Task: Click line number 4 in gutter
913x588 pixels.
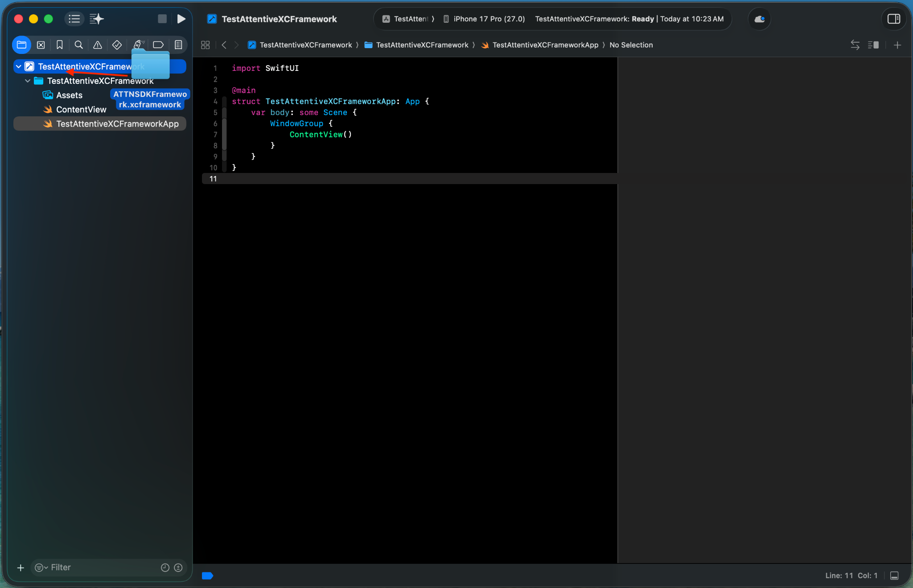Action: (215, 101)
